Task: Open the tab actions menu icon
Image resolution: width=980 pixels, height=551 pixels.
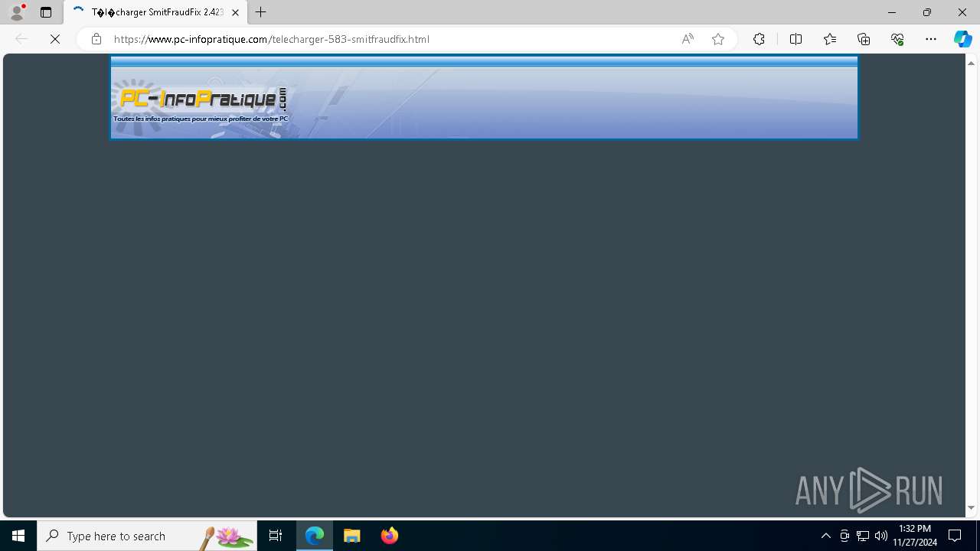Action: (46, 12)
